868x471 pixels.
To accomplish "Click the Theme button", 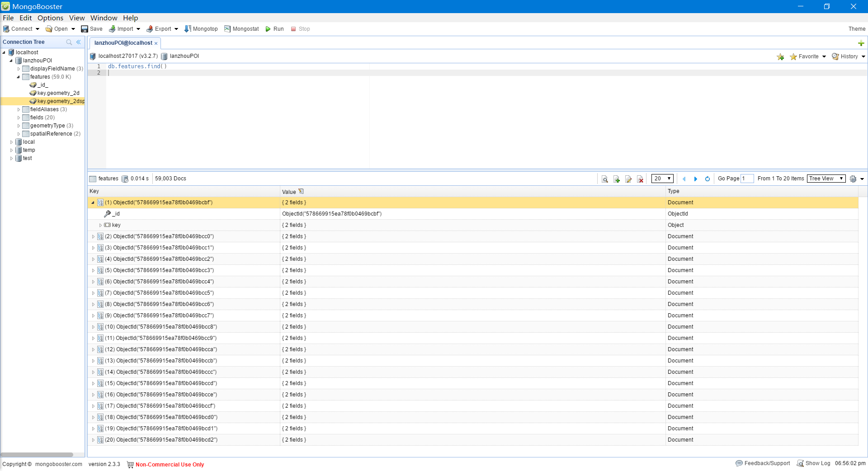I will click(857, 29).
